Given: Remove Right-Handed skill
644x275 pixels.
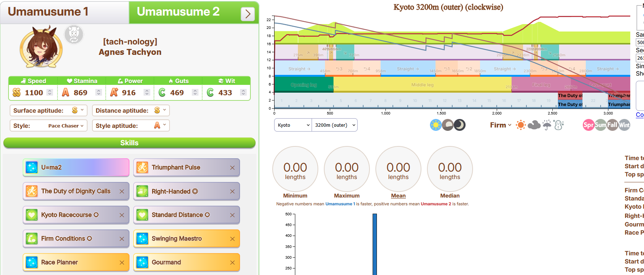Looking at the screenshot, I should pos(232,191).
